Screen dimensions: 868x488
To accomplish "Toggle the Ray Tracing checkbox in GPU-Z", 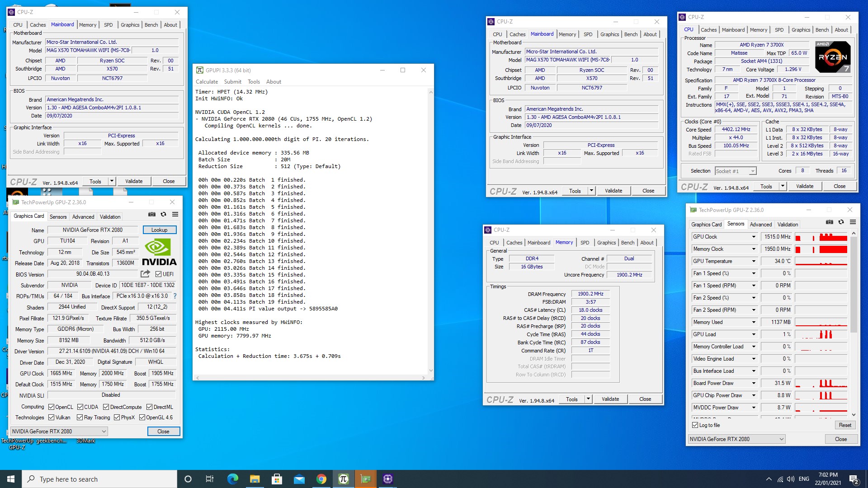I will [x=80, y=418].
